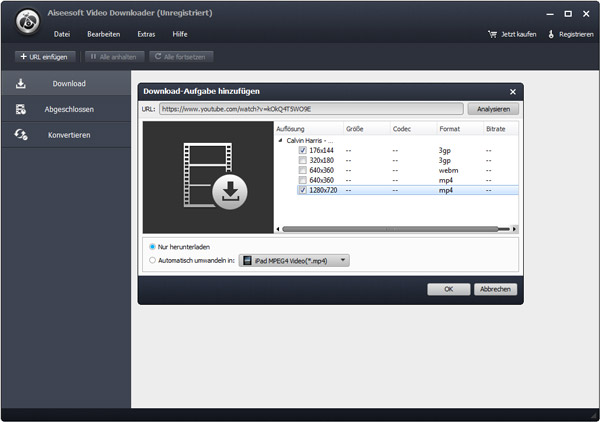
Task: Click the webm format cell
Action: tap(448, 170)
